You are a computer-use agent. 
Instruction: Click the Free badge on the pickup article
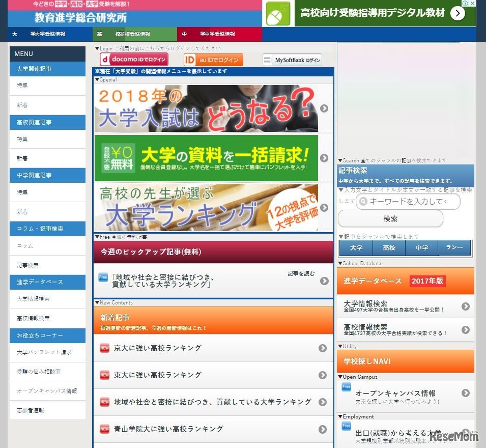[x=102, y=277]
